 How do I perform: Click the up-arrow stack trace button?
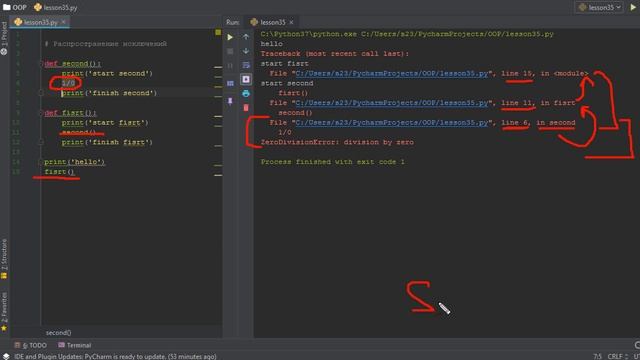[246, 37]
